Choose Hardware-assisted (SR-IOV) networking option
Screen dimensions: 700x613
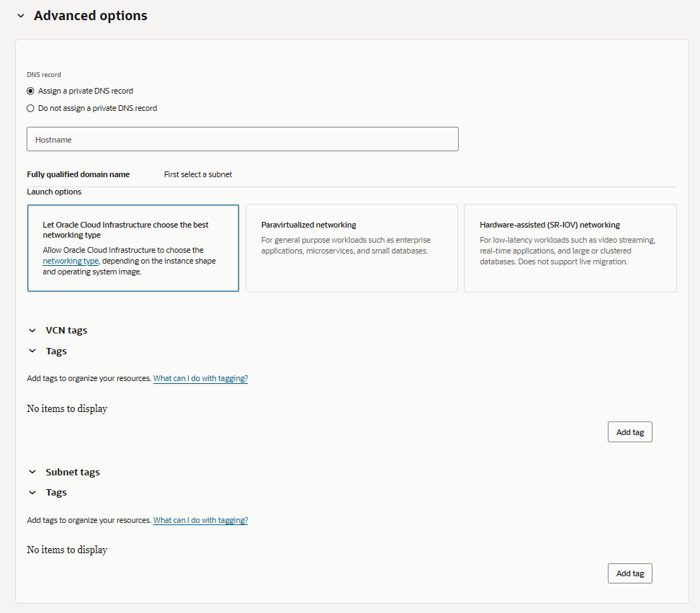point(570,249)
